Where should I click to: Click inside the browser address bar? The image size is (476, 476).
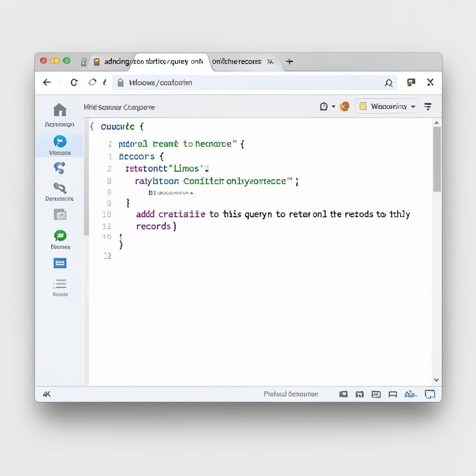[x=254, y=83]
